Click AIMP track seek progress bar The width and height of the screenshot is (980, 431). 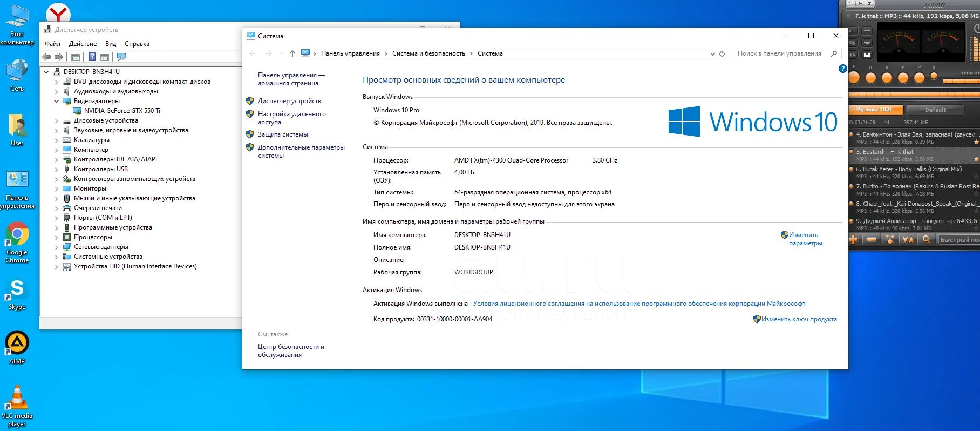point(914,94)
